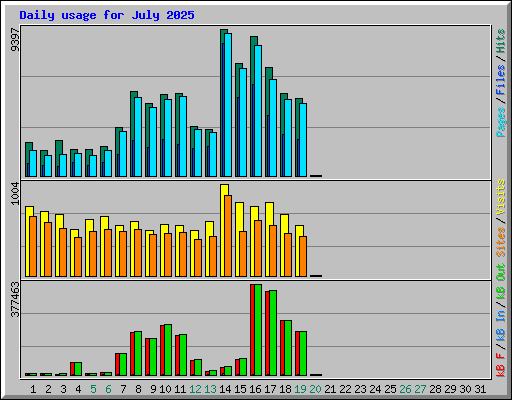Select the 377463 axis value

pyautogui.click(x=15, y=299)
